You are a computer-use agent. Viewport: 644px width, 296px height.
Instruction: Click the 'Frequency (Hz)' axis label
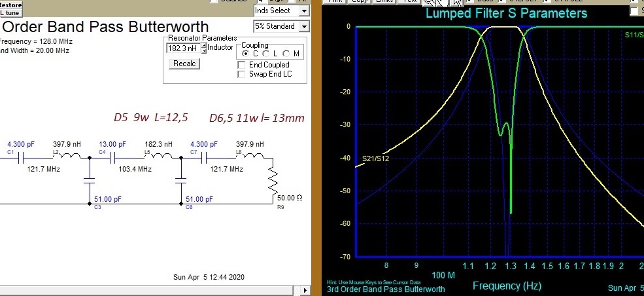(507, 286)
